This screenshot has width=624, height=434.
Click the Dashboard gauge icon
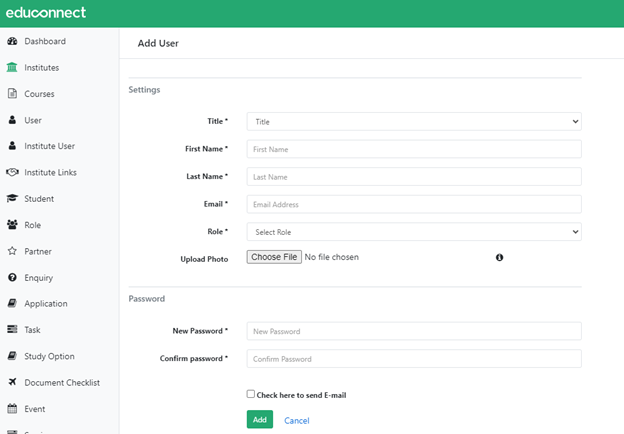click(12, 41)
